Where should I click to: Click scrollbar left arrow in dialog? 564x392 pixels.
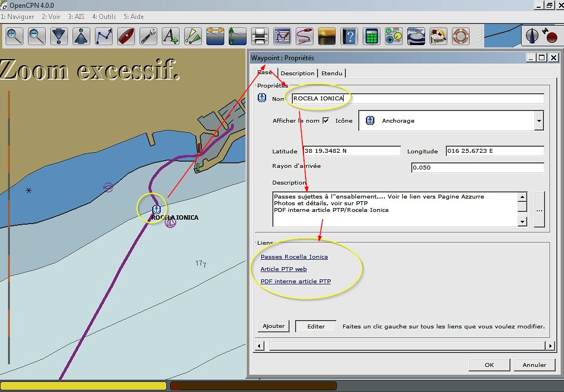pos(259,346)
